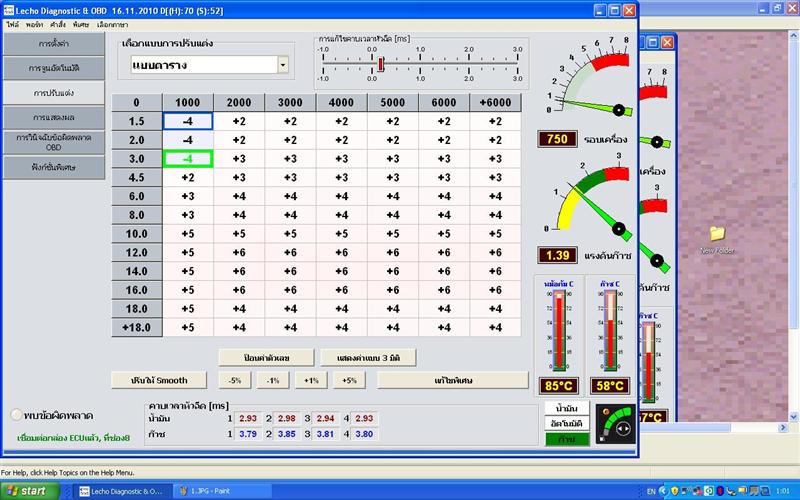This screenshot has width=800, height=500.
Task: Open the New Folder desktop icon
Action: click(717, 240)
